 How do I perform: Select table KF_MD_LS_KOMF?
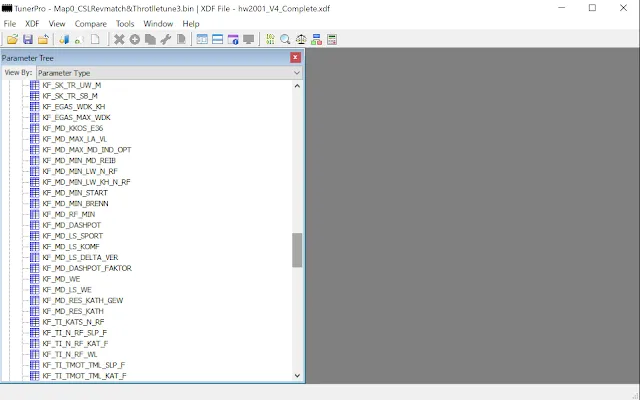[71, 247]
